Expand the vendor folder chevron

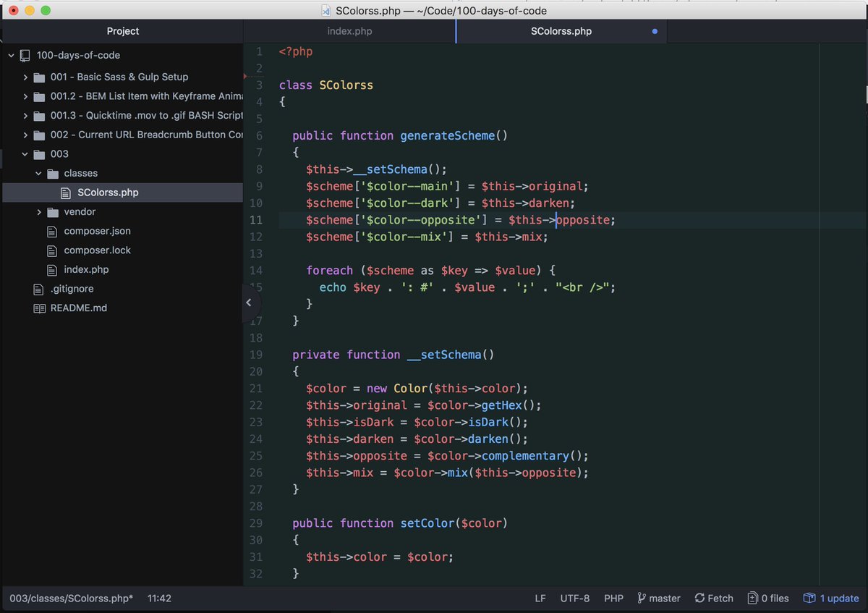[39, 212]
